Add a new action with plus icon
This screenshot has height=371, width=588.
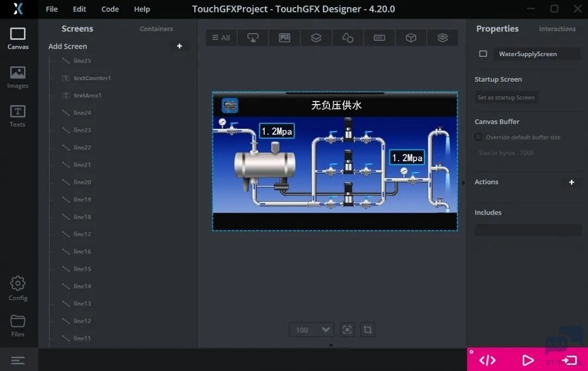(x=571, y=182)
